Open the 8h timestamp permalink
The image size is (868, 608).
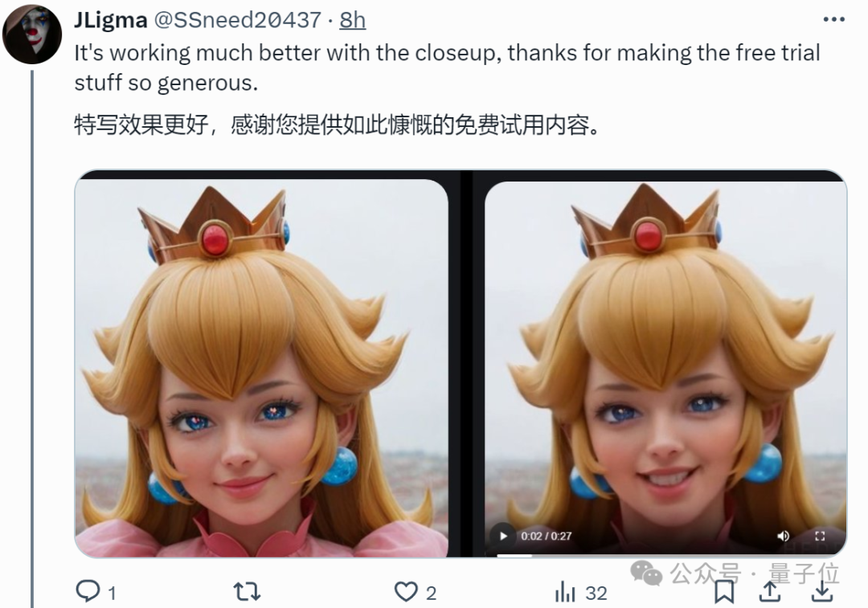353,20
